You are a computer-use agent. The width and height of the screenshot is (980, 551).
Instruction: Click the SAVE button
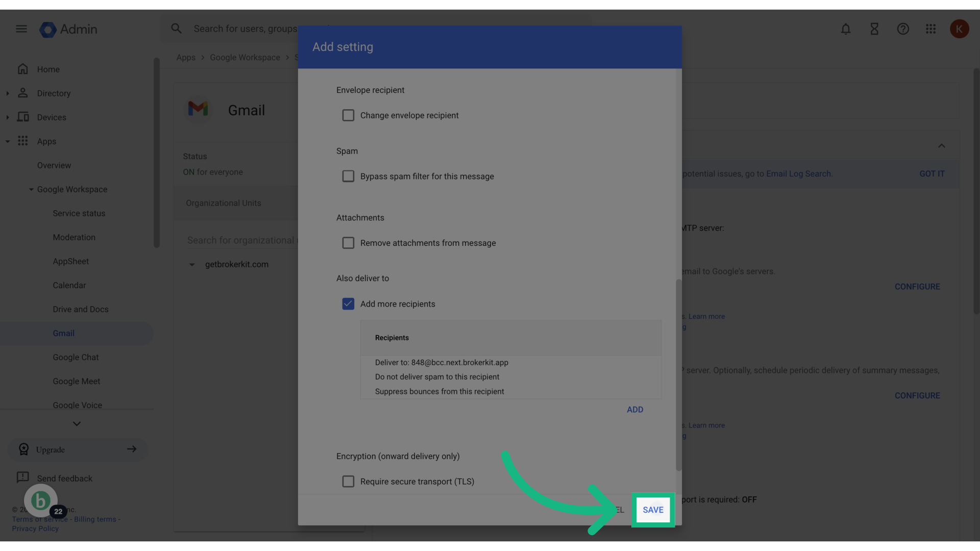(x=653, y=510)
